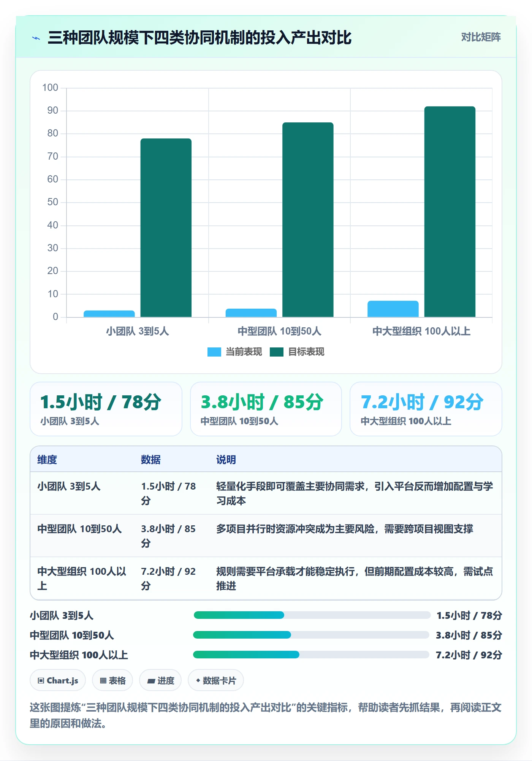This screenshot has height=761, width=532.
Task: Click the 当前表现 legend label
Action: pos(244,352)
